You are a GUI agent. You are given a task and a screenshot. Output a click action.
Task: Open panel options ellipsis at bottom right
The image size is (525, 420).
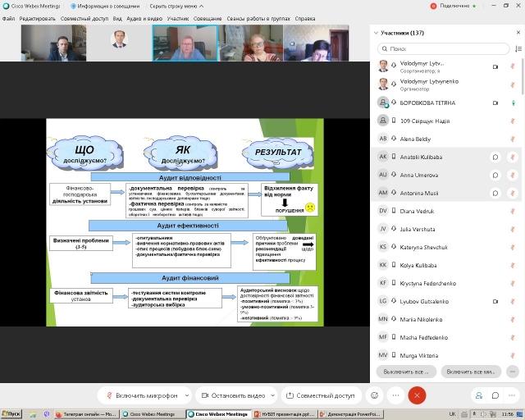coord(512,395)
